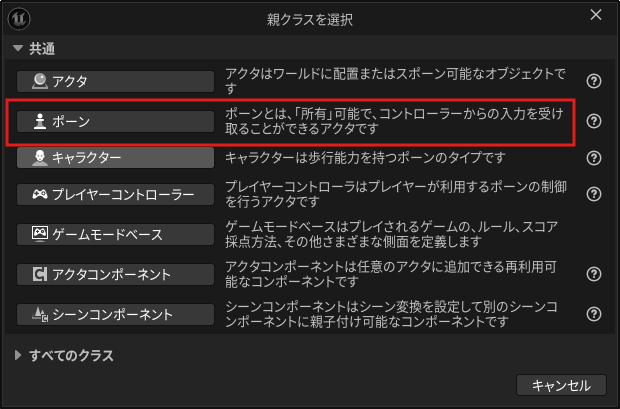Click help icon beside キャラクター description
This screenshot has height=409, width=620.
594,158
